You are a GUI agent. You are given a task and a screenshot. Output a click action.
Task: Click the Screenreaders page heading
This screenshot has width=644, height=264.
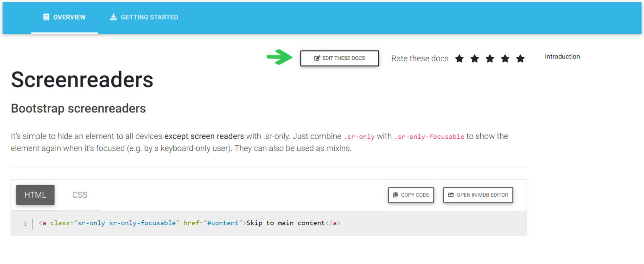tap(82, 79)
